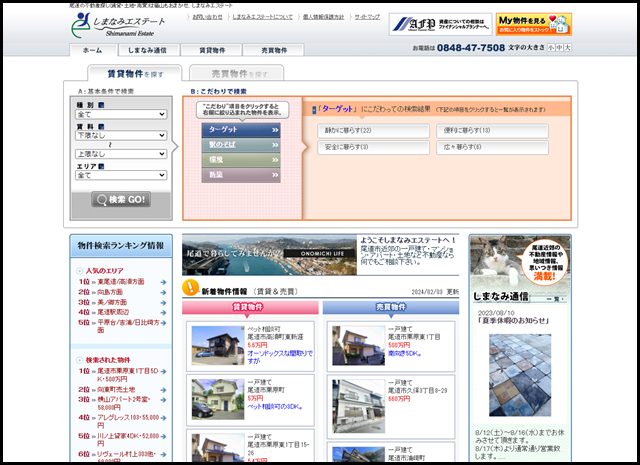The height and width of the screenshot is (465, 640).
Task: Expand the ターゲット preference category
Action: (241, 130)
